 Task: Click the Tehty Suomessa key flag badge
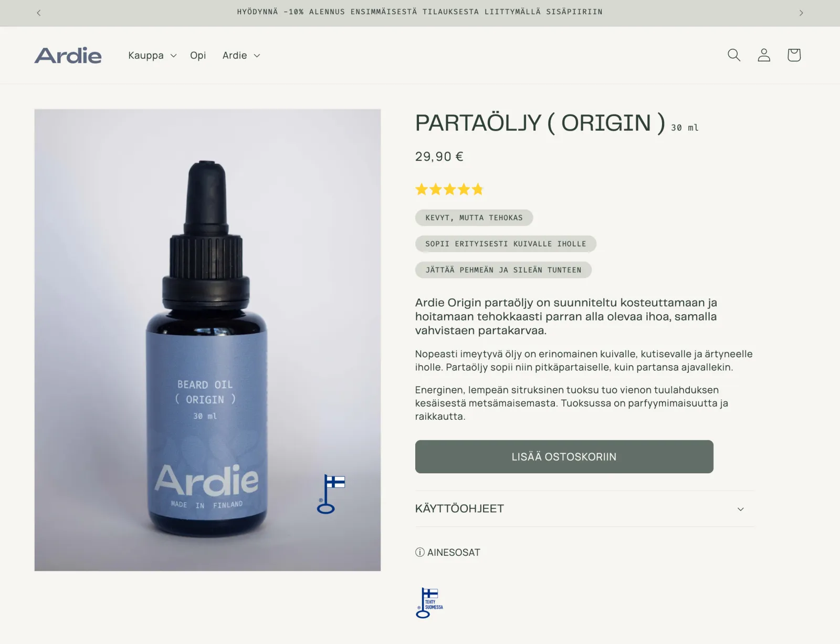429,603
